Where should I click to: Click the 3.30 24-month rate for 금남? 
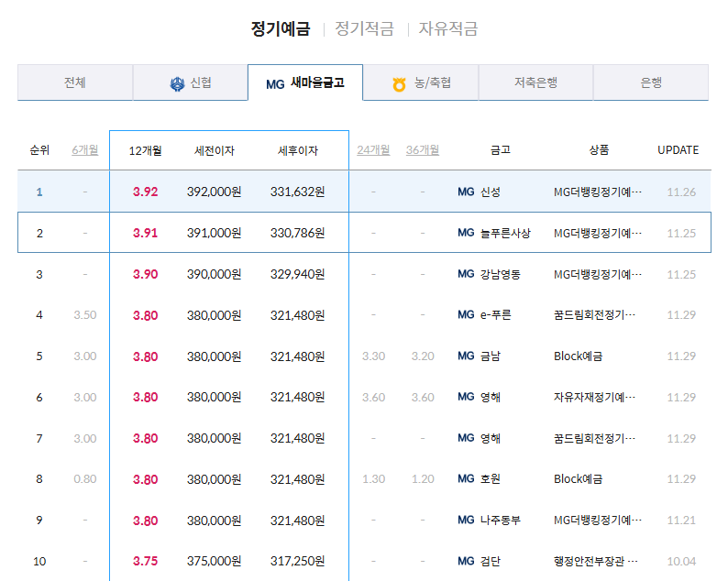(373, 356)
